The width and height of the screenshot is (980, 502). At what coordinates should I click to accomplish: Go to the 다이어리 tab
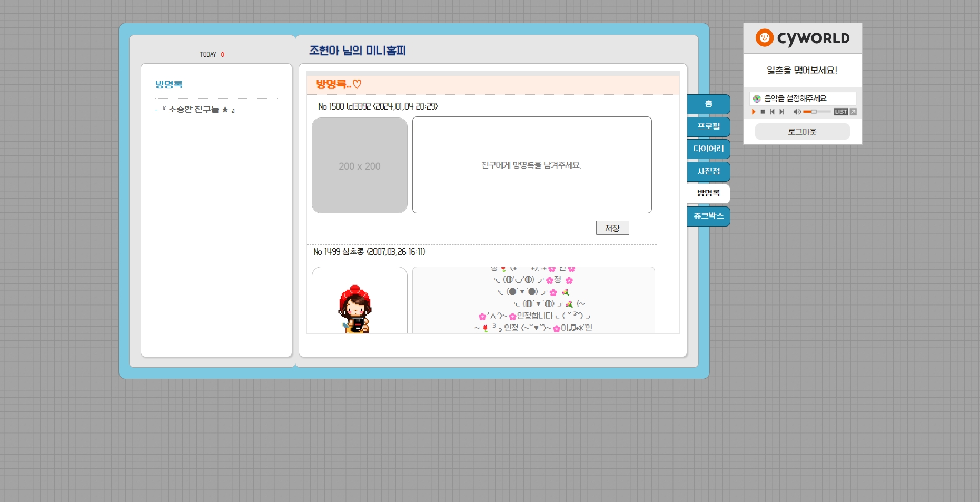[x=708, y=149]
